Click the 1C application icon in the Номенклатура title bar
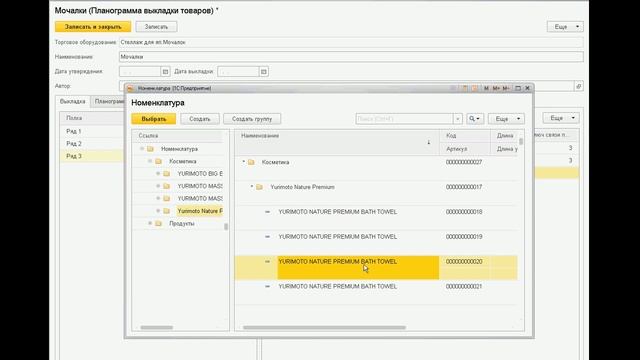This screenshot has height=360, width=640. tap(130, 88)
